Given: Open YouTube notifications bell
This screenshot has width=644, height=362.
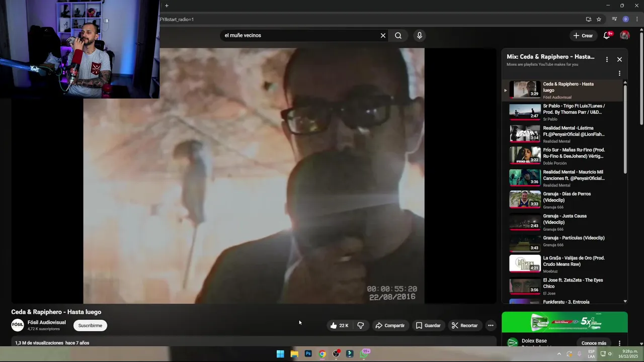Looking at the screenshot, I should [607, 35].
